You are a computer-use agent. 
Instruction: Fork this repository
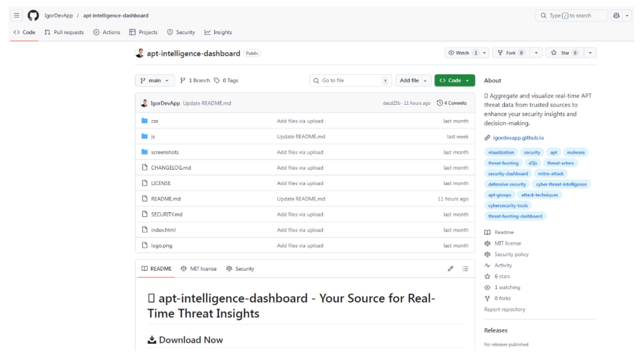coord(511,53)
